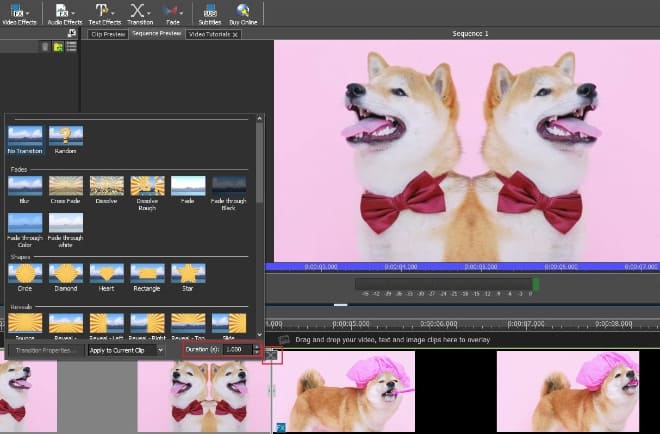Select the Rectangle shape transition
660x434 pixels.
click(x=147, y=277)
